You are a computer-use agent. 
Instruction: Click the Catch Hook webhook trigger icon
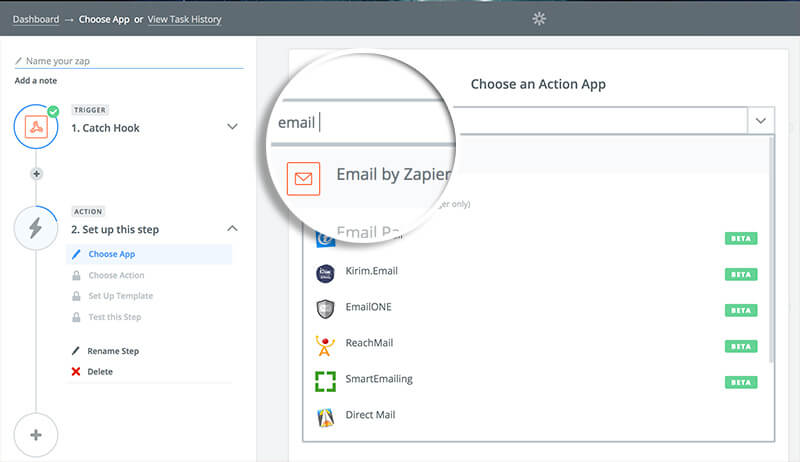tap(36, 126)
